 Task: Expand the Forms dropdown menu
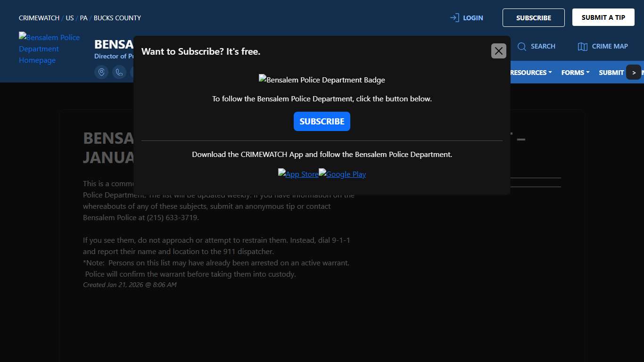[x=575, y=73]
